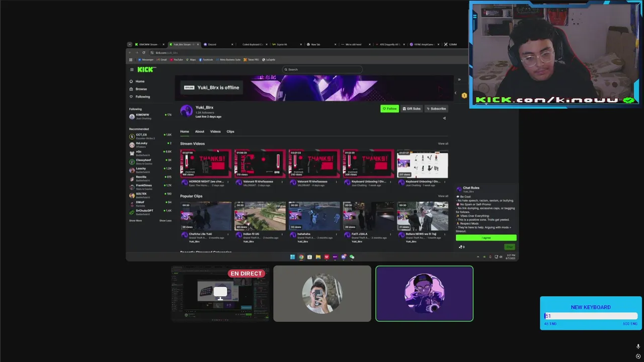
Task: Show hidden system tray icons
Action: click(x=478, y=257)
